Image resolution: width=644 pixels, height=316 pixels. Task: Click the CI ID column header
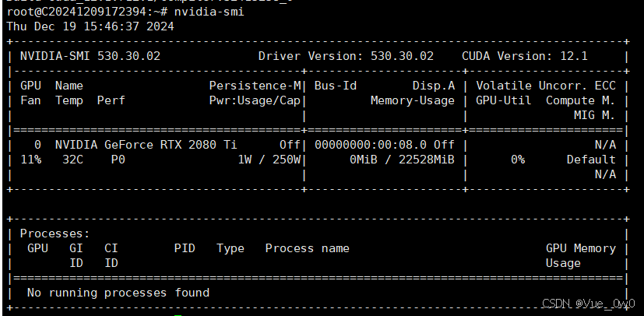pos(111,256)
